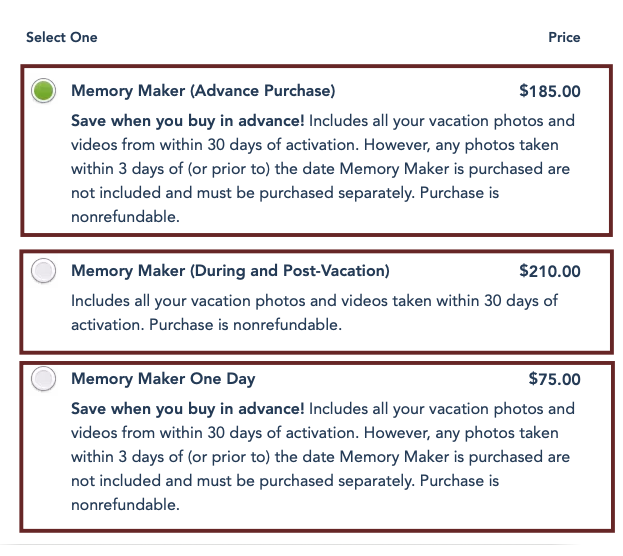
Task: Click the Price column header
Action: pyautogui.click(x=564, y=37)
